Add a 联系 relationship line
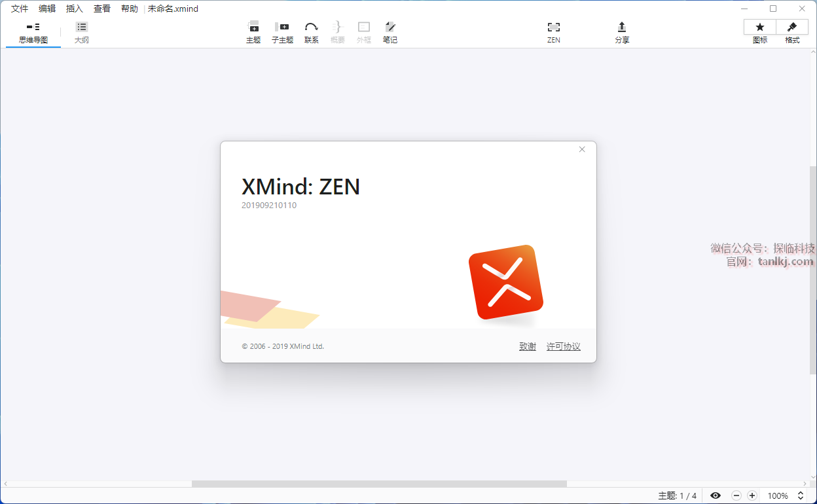 tap(312, 33)
